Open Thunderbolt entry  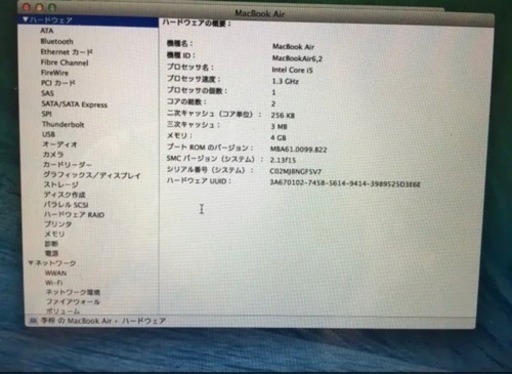[63, 124]
